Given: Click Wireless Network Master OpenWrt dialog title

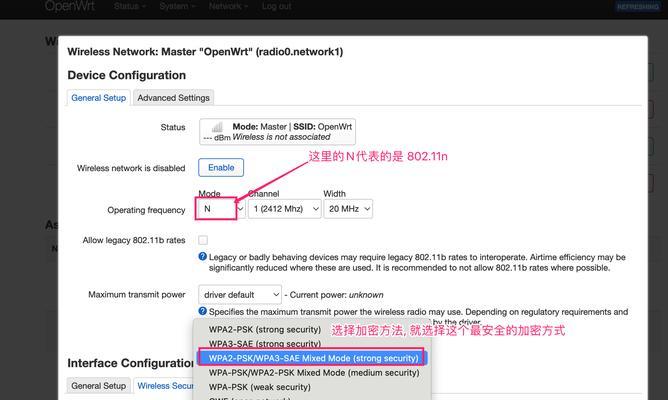Looking at the screenshot, I should click(205, 52).
